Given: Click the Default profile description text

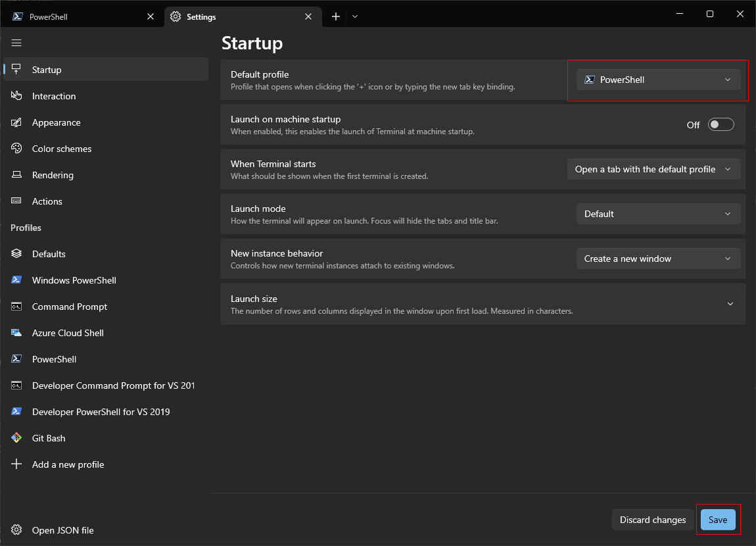Looking at the screenshot, I should [x=373, y=87].
